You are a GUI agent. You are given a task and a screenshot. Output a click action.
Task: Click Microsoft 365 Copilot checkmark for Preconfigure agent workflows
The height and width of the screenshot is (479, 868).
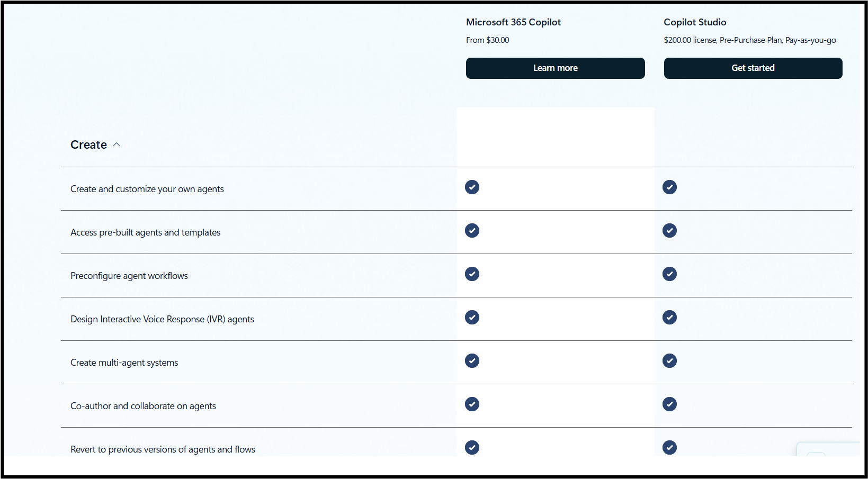472,274
